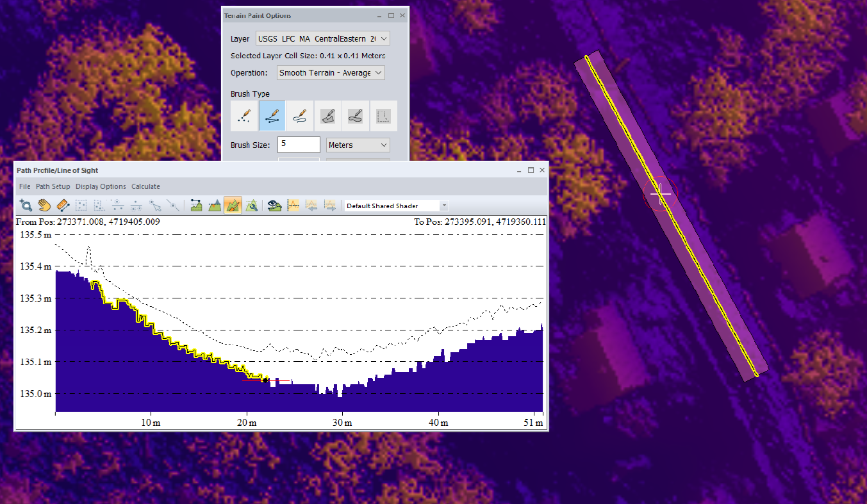Click the crosshair cursor on the map path

coord(661,193)
